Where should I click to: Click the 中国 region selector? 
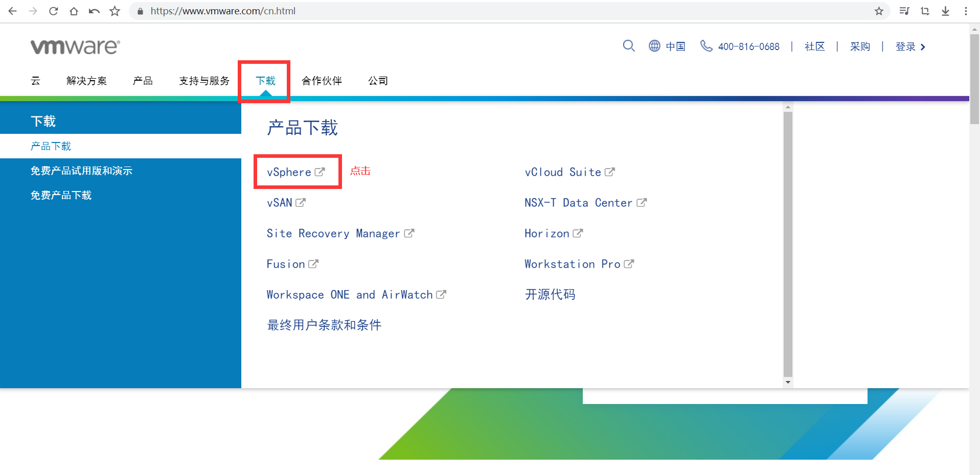click(x=675, y=46)
